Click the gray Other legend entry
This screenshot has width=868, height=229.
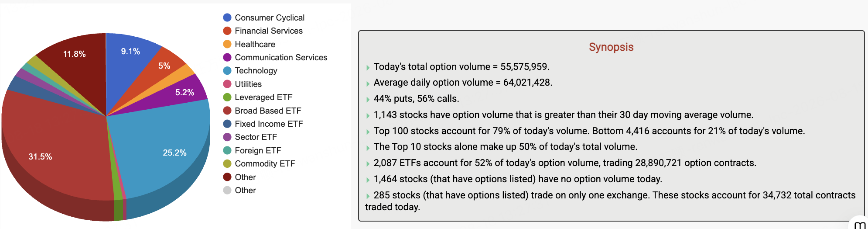tap(239, 190)
